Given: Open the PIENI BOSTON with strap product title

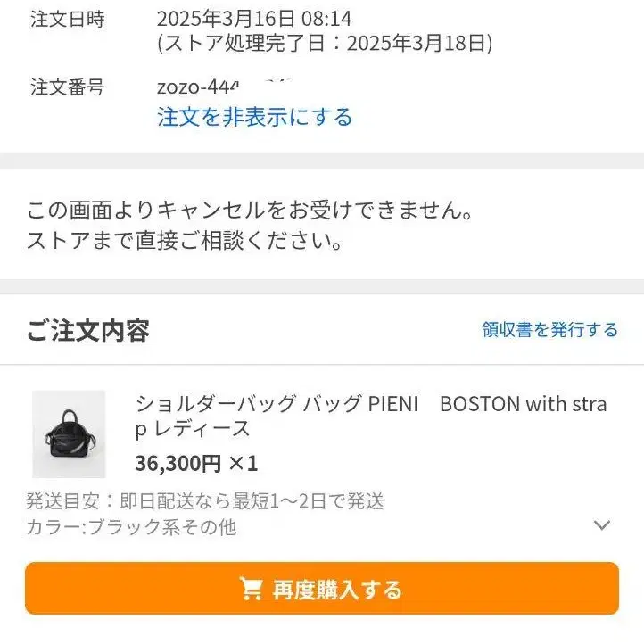Looking at the screenshot, I should (x=370, y=404).
